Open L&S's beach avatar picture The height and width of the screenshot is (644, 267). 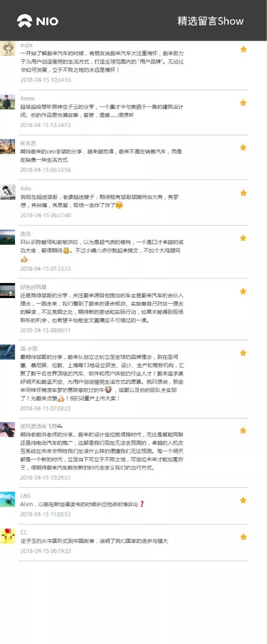pos(8,499)
